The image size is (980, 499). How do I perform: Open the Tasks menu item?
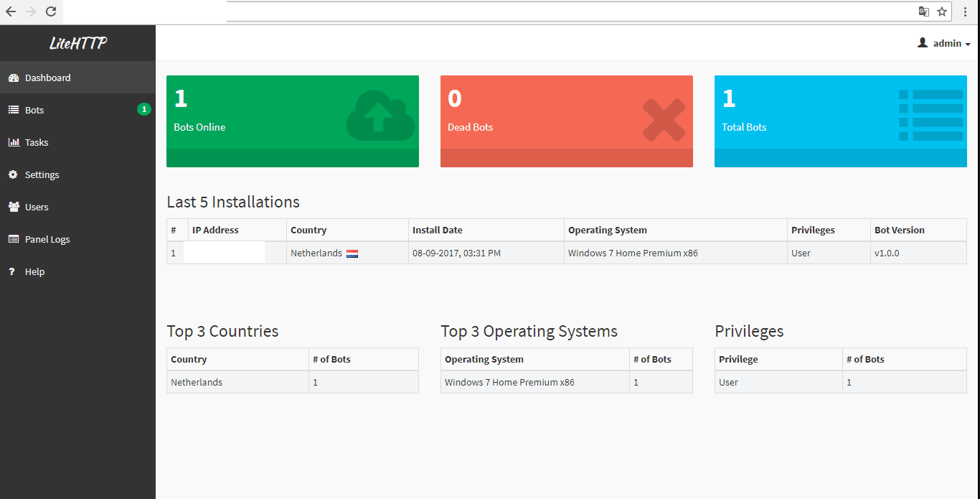(x=37, y=142)
